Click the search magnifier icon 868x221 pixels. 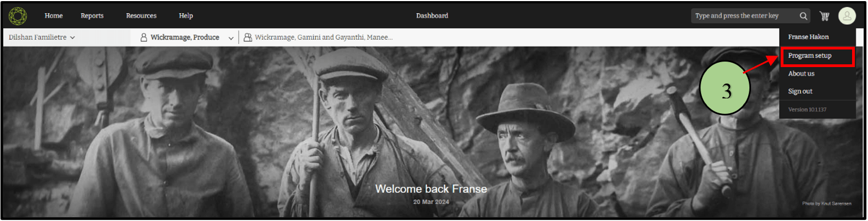(x=803, y=16)
